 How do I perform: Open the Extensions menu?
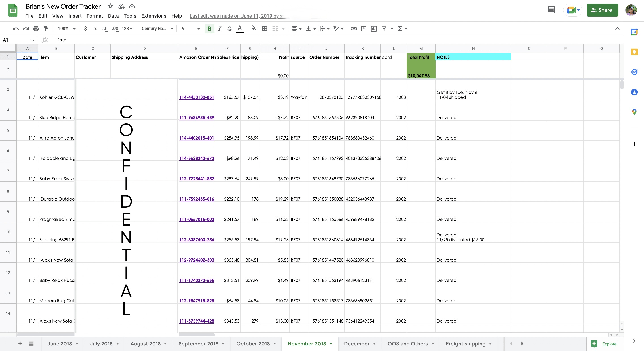pos(153,16)
